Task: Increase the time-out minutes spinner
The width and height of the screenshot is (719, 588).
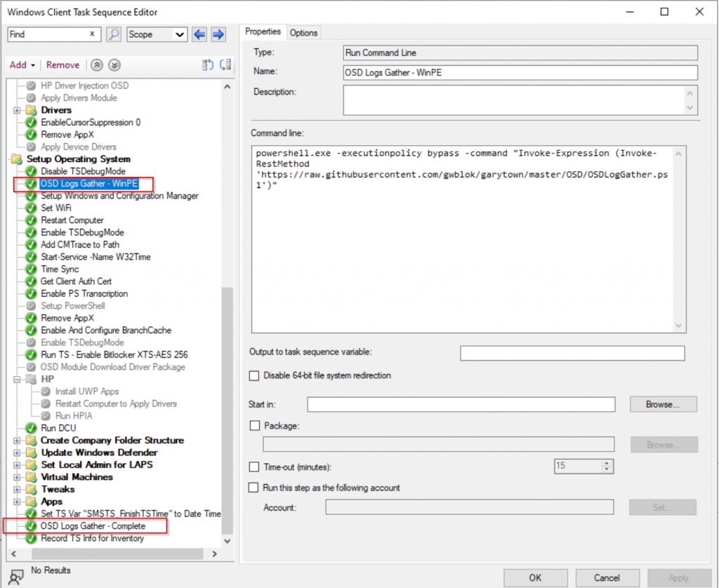Action: pos(607,463)
